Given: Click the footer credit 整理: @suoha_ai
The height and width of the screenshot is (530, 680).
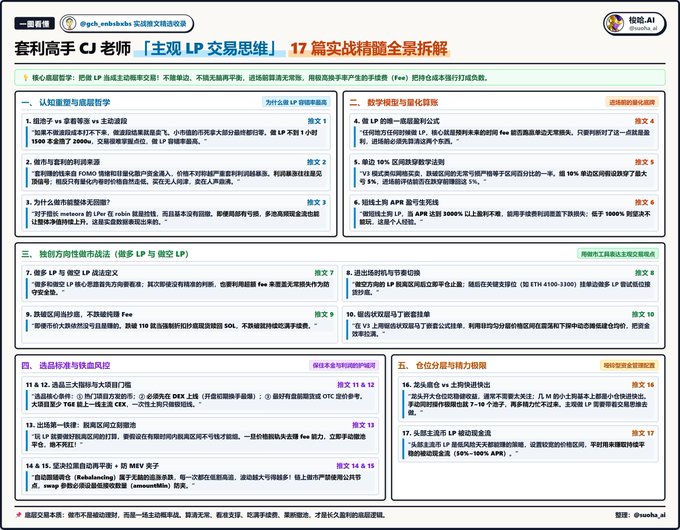Looking at the screenshot, I should pos(640,515).
